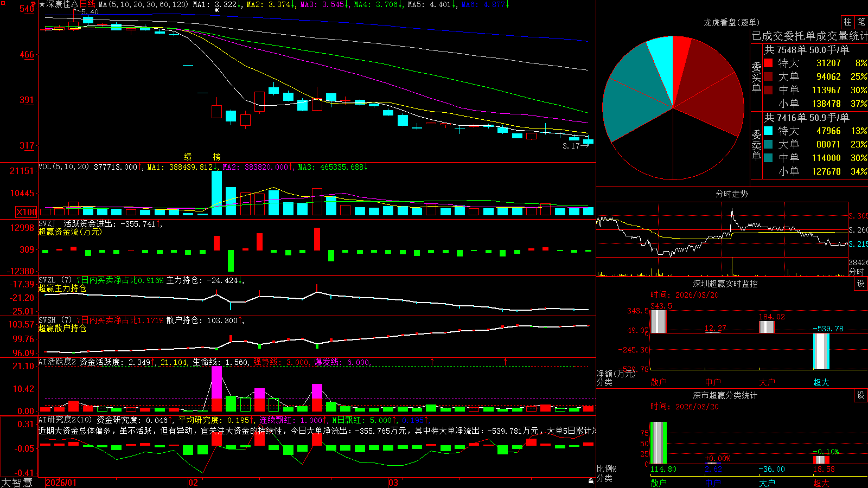Click the 已成交委托单成交量统计 header
Viewport: 868px width, 488px height.
tap(809, 36)
